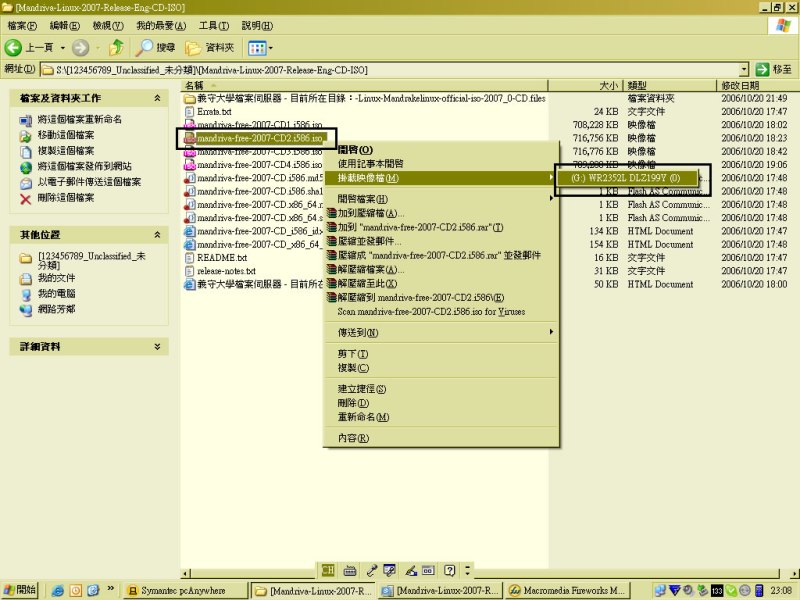The height and width of the screenshot is (600, 800).
Task: Choose 複製(C) copy entry
Action: [442, 368]
